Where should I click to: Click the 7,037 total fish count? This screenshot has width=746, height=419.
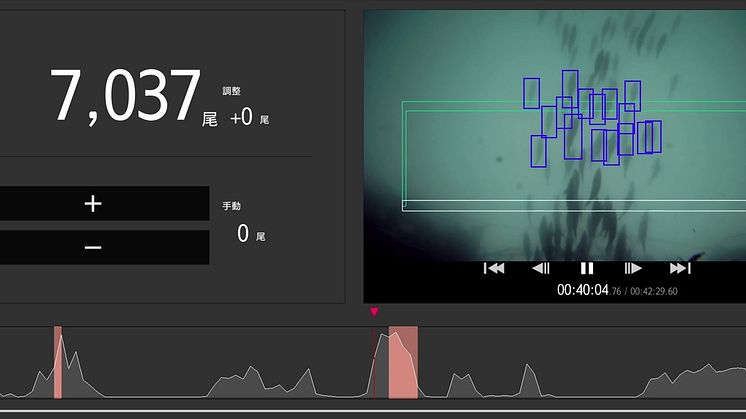pos(125,97)
